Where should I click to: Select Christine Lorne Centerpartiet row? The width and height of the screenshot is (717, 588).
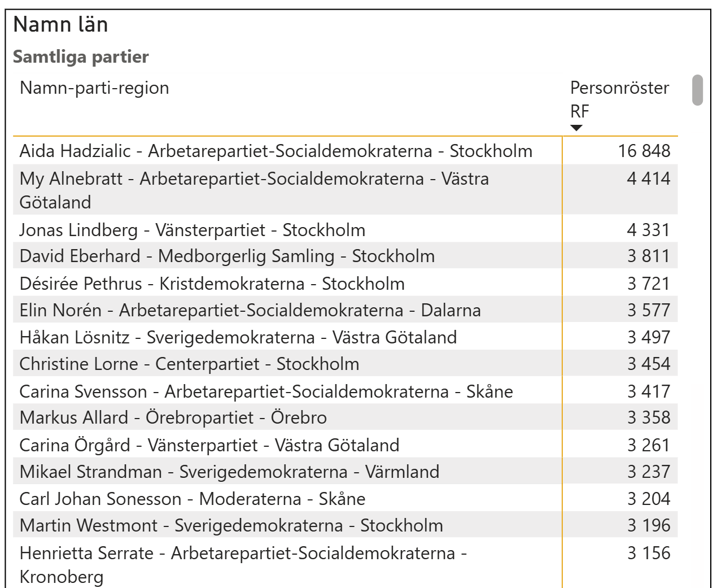tap(189, 364)
